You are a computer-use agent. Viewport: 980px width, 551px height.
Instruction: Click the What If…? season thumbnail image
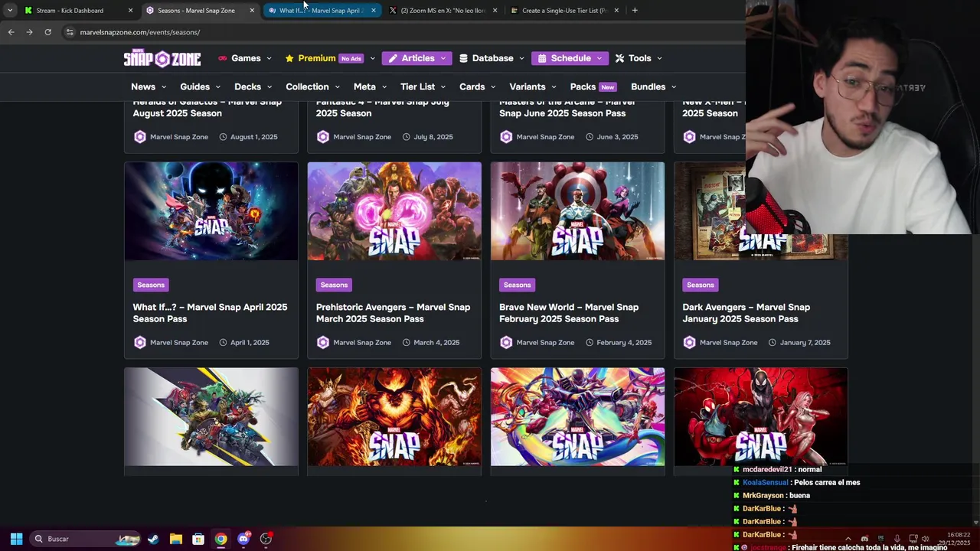pyautogui.click(x=211, y=211)
